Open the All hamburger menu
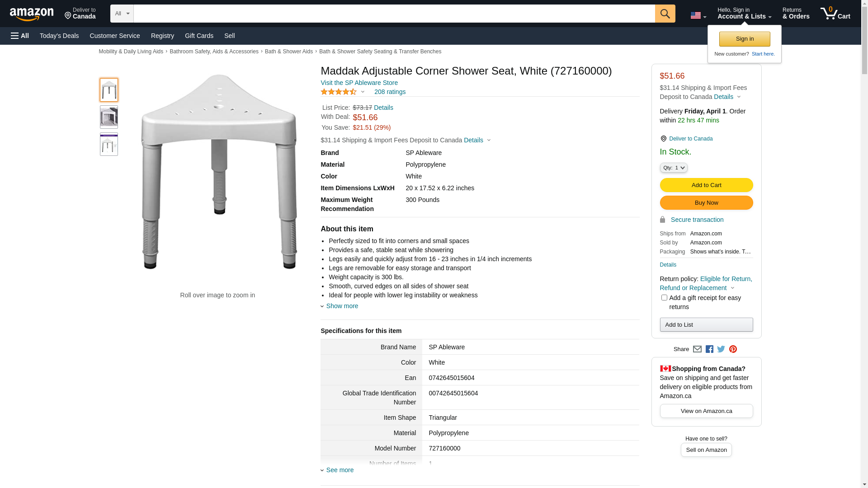Viewport: 868px width, 488px height. pyautogui.click(x=20, y=36)
